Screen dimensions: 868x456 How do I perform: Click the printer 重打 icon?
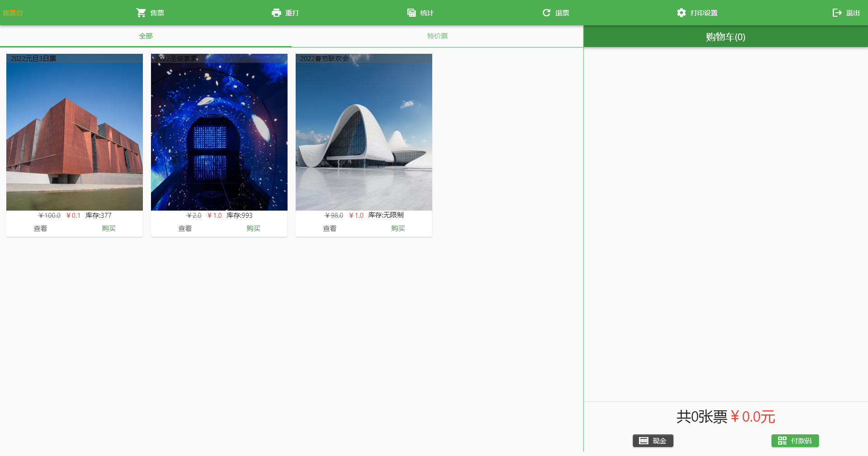pos(276,13)
